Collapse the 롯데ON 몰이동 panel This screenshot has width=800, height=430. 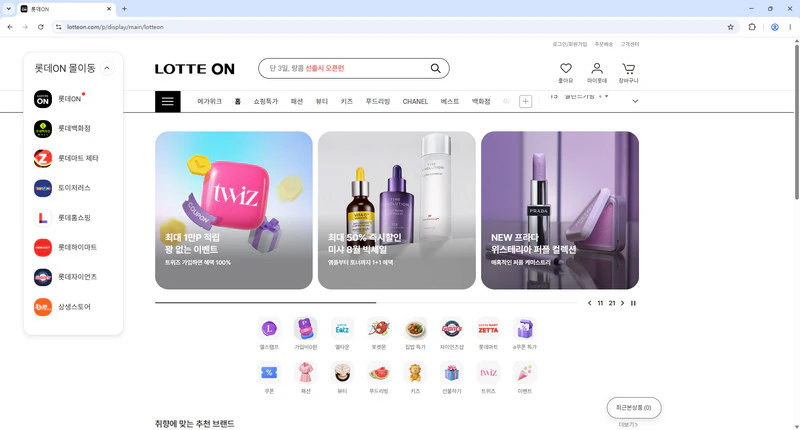click(107, 68)
